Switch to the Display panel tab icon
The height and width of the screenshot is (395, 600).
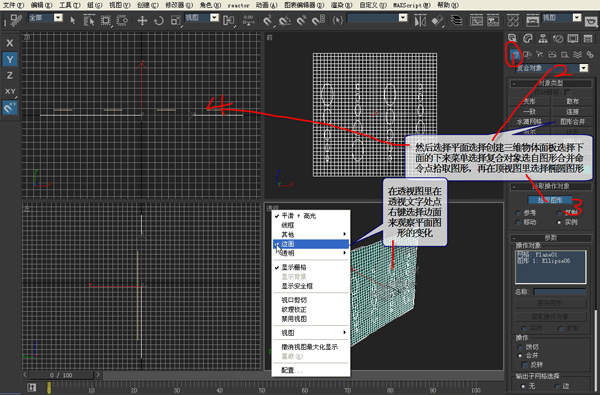click(x=573, y=38)
